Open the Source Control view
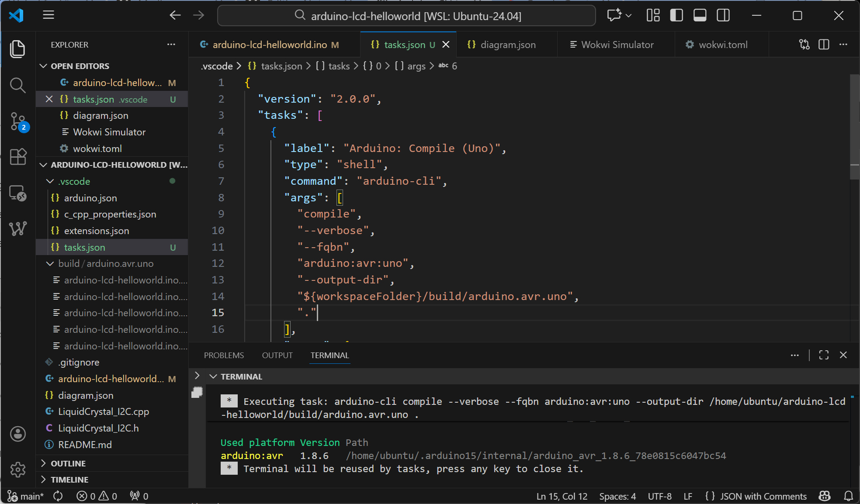The height and width of the screenshot is (504, 860). pos(18,121)
